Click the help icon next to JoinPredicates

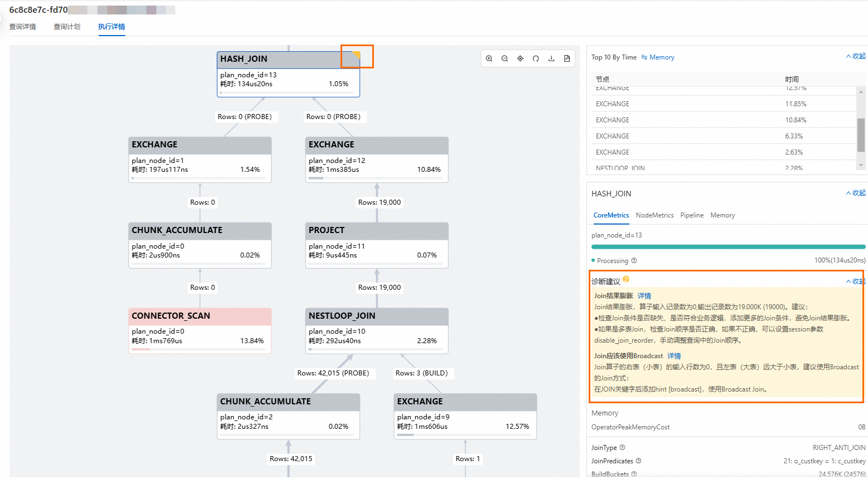[x=638, y=461]
